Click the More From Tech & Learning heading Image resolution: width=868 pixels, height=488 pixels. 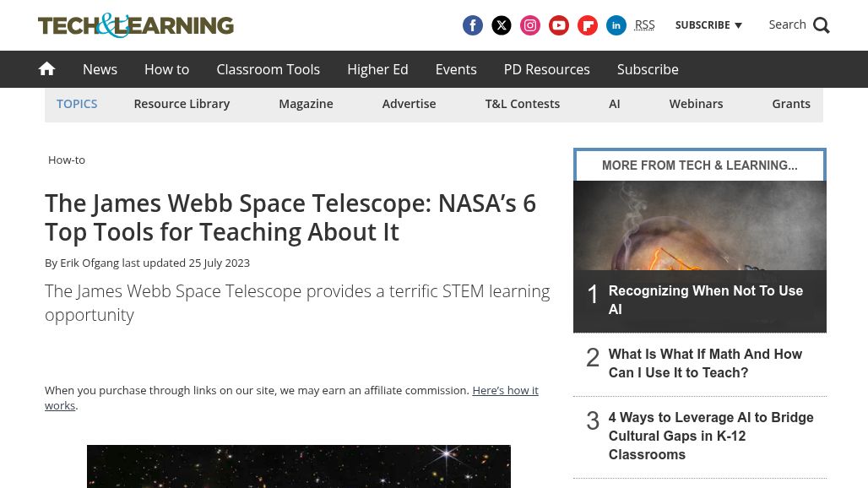[700, 165]
